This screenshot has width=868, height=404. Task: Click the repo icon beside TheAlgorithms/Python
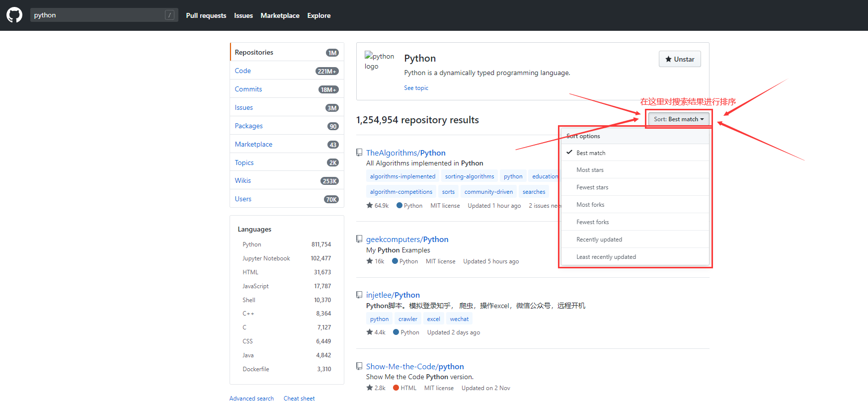point(359,153)
